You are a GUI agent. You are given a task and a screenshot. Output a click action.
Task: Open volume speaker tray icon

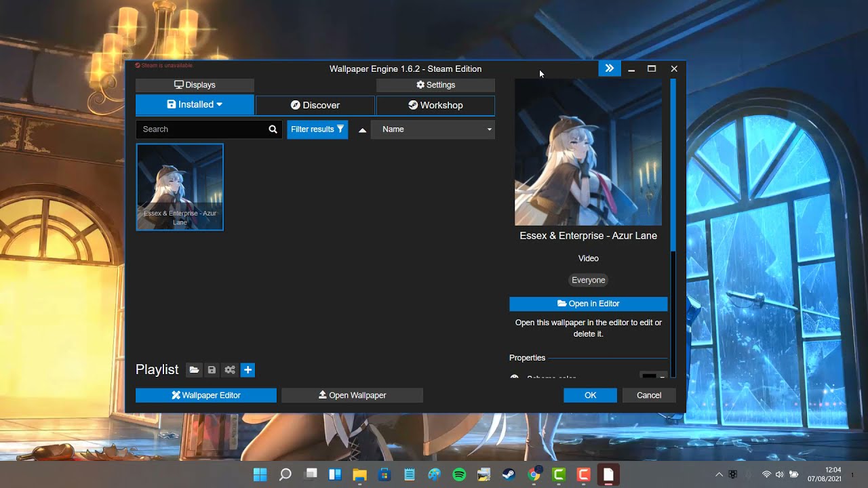coord(779,474)
